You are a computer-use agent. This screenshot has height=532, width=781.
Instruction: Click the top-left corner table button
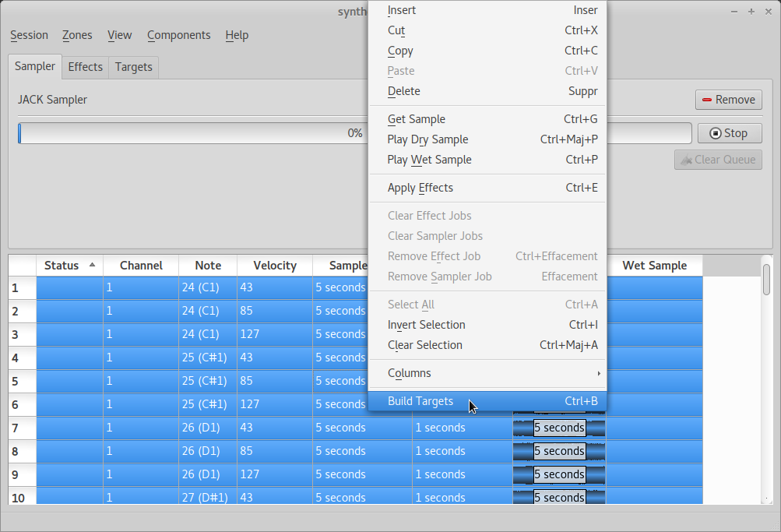(23, 266)
